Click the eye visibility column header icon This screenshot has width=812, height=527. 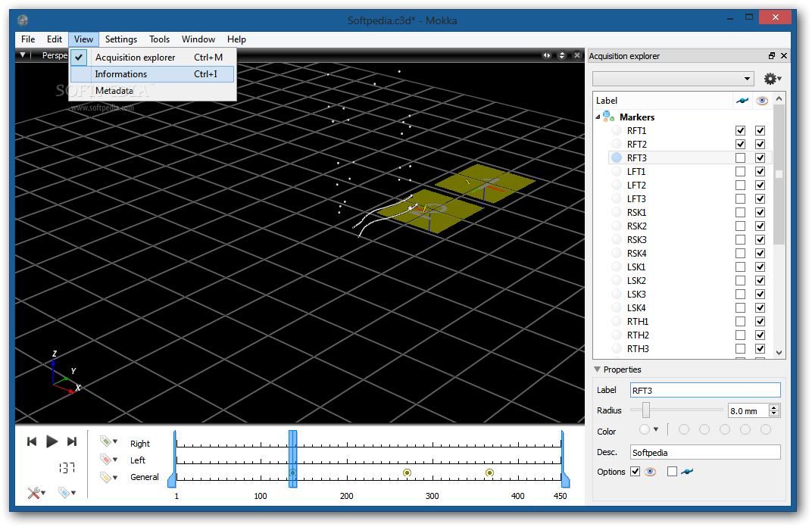[762, 101]
